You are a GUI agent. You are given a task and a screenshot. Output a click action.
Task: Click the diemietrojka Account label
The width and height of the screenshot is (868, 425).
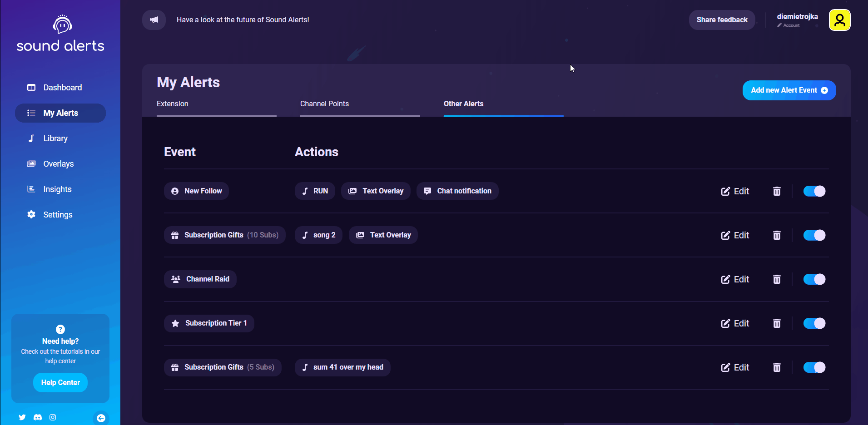coord(797,20)
